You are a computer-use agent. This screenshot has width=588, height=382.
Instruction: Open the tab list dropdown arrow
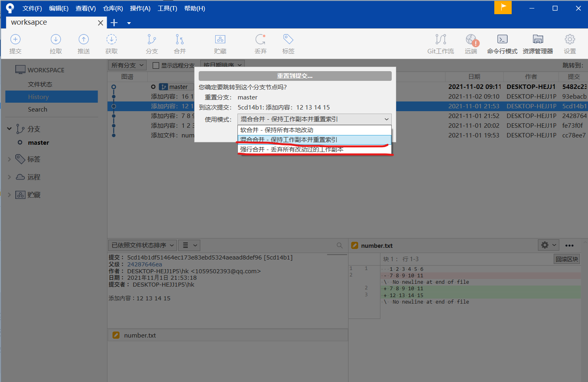point(129,23)
